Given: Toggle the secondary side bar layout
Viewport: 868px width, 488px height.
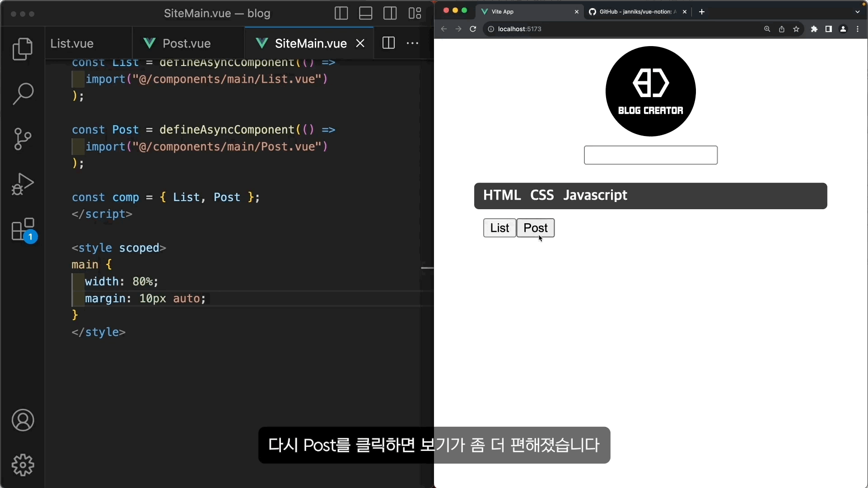Looking at the screenshot, I should (390, 14).
